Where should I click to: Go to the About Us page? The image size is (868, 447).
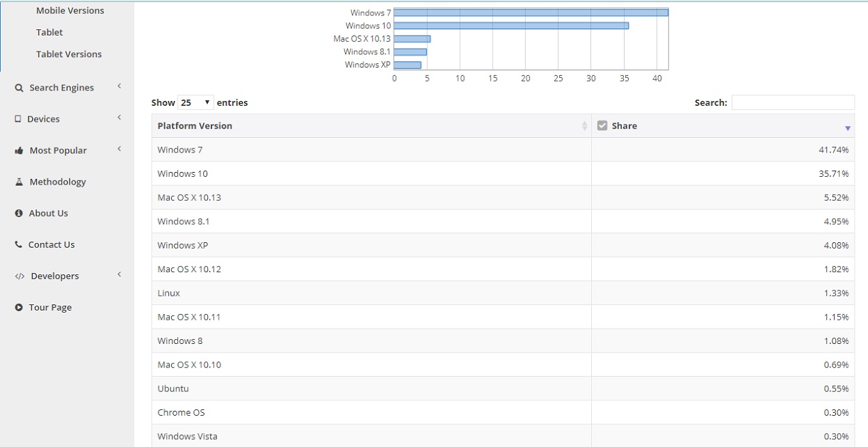[x=49, y=213]
